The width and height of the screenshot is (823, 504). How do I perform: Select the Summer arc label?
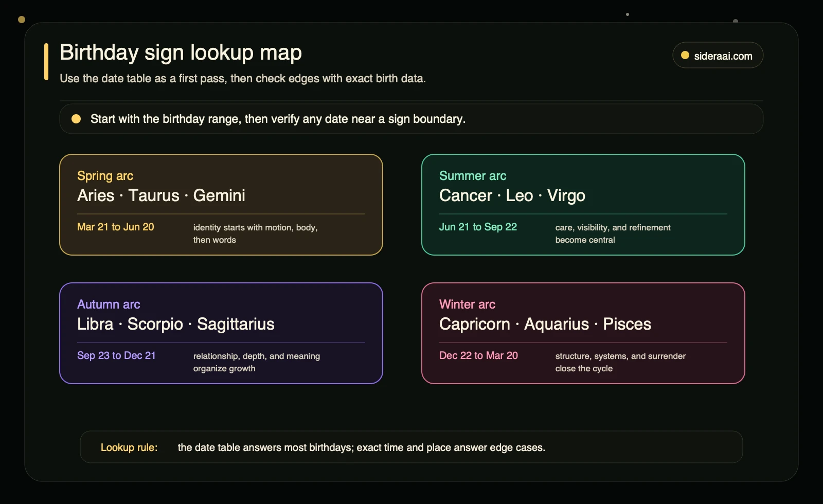coord(473,176)
